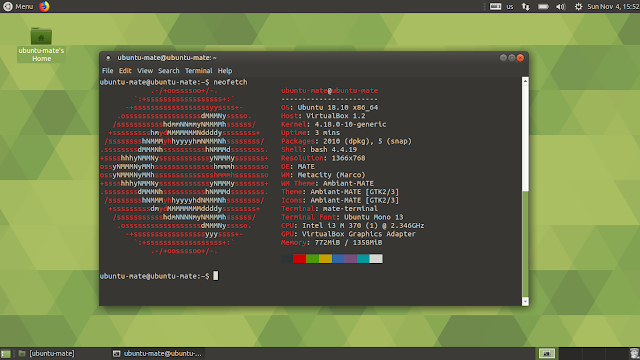The image size is (640, 360).
Task: Click the red color block in neofetch output
Action: (x=300, y=258)
